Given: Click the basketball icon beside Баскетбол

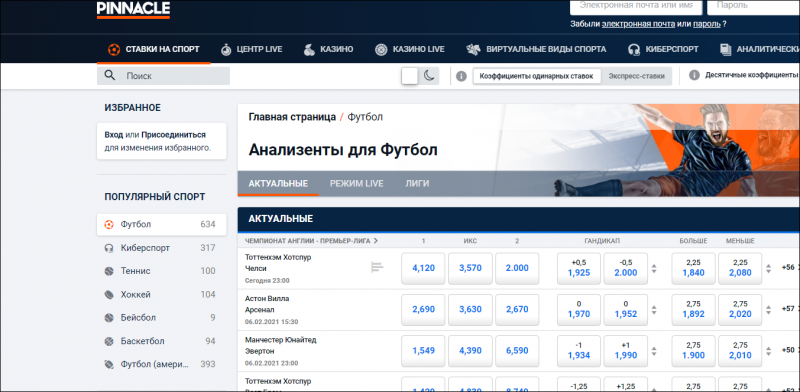Looking at the screenshot, I should point(109,341).
